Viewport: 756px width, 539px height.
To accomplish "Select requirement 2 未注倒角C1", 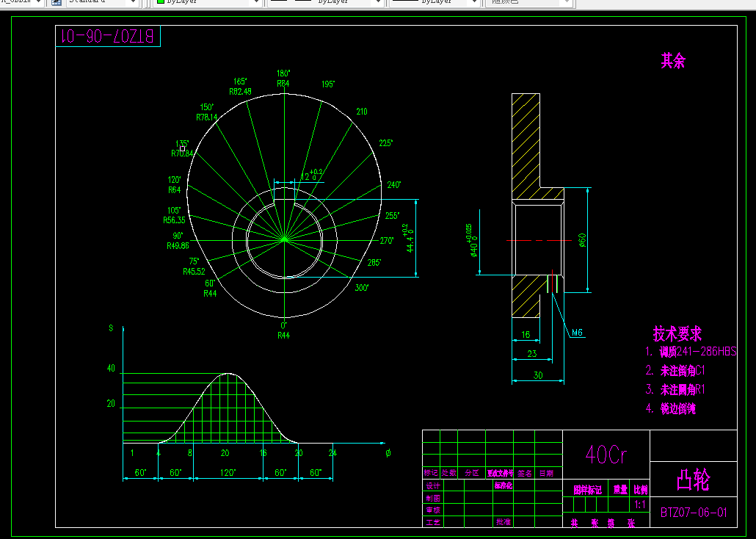I will [x=675, y=371].
